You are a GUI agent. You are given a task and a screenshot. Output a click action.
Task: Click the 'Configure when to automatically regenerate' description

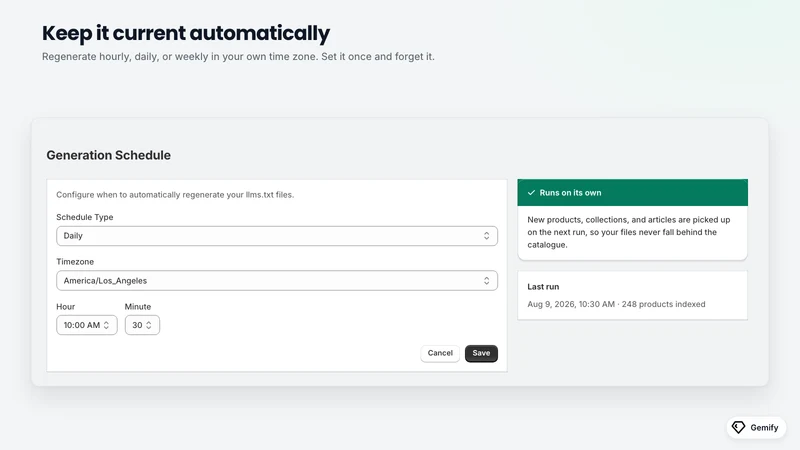[175, 194]
